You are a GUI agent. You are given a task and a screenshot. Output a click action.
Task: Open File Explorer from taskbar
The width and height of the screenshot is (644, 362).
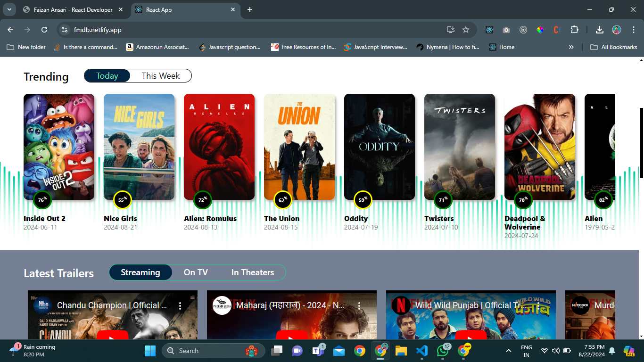[401, 351]
